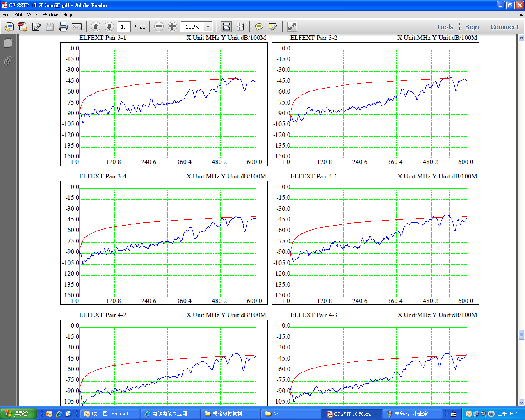The width and height of the screenshot is (525, 420).
Task: Toggle fit-width scrolling mode
Action: coord(226,27)
